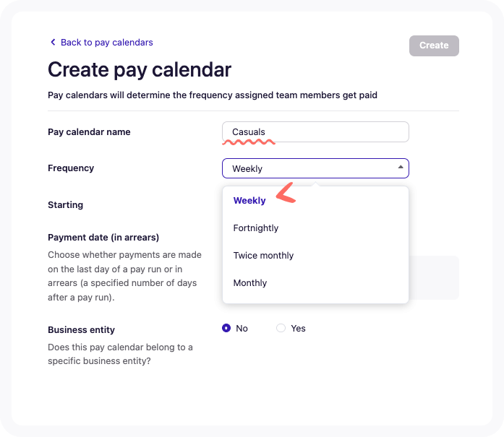Click the "Yes" radio label text
The height and width of the screenshot is (437, 504).
pos(298,329)
